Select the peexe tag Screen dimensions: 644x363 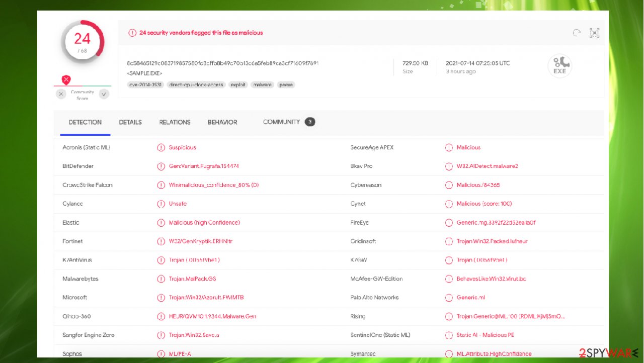[286, 85]
